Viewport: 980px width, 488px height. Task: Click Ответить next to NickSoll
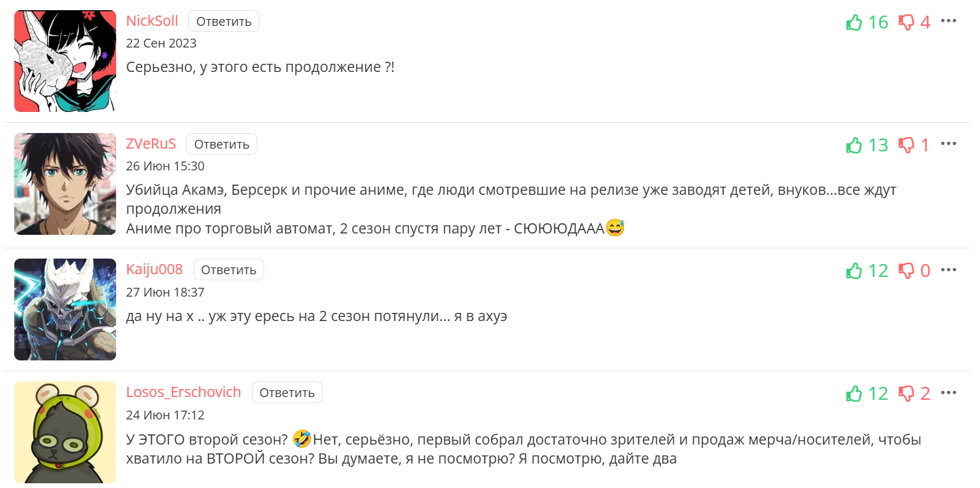[x=224, y=21]
